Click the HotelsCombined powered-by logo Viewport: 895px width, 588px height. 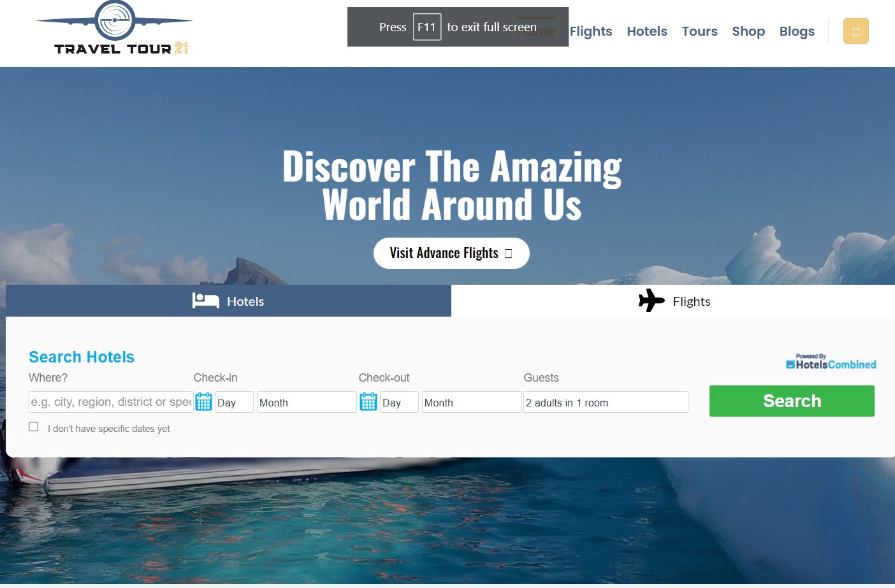(x=831, y=362)
